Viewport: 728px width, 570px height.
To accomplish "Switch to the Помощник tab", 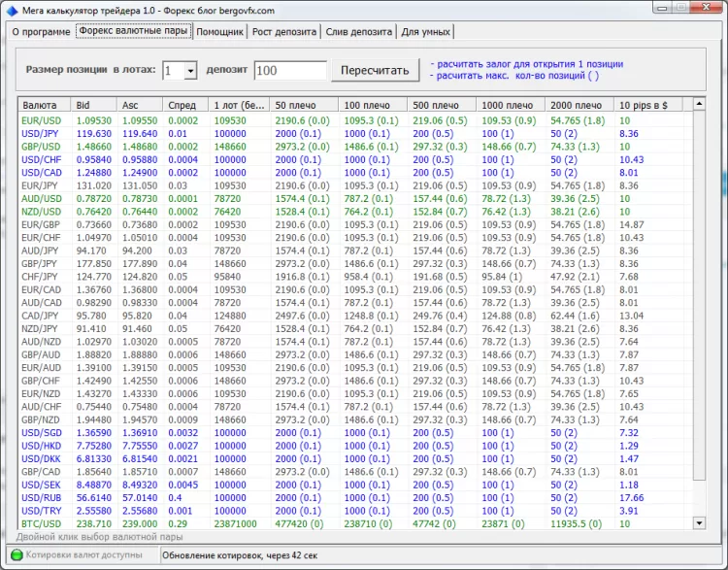I will (x=219, y=31).
